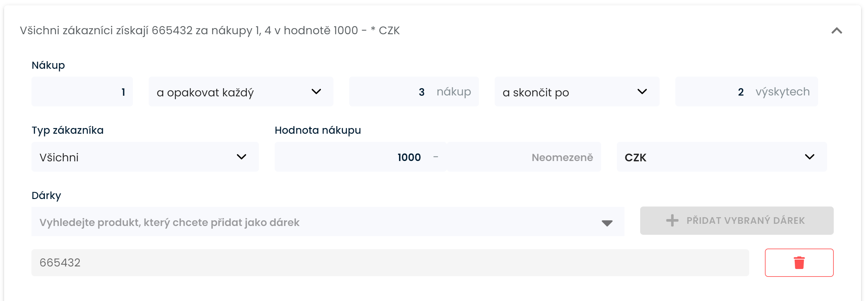Click chevron arrow in CZK select
This screenshot has width=868, height=301.
[809, 157]
